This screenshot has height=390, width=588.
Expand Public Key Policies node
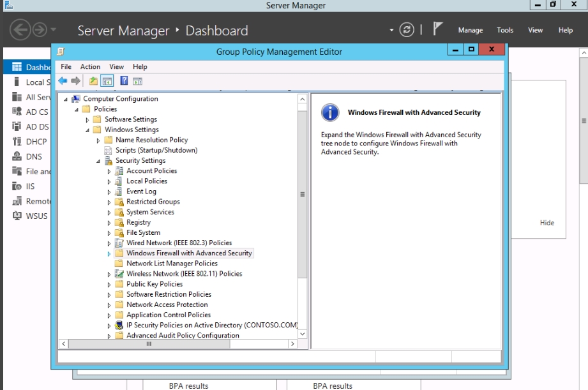tap(109, 285)
